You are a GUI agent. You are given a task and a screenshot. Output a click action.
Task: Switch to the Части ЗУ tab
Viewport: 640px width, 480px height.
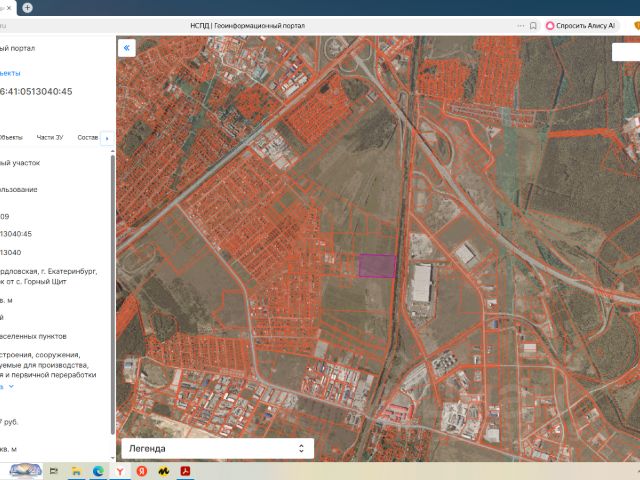point(50,137)
